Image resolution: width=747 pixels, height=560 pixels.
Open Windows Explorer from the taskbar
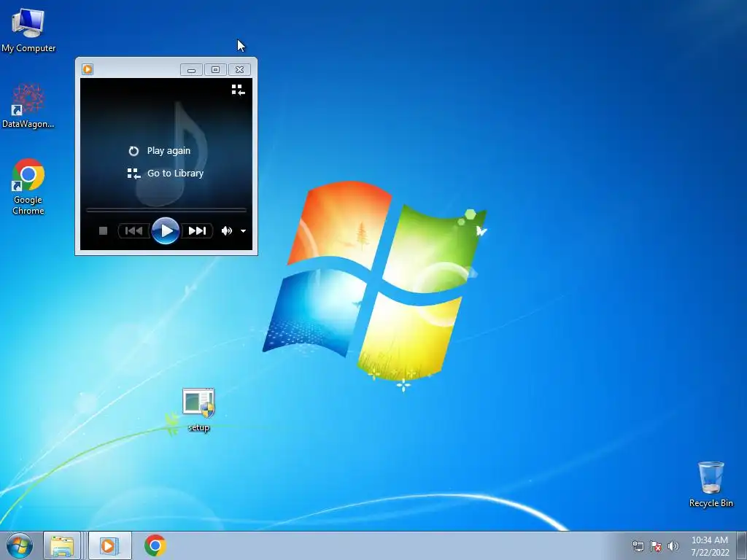point(62,545)
